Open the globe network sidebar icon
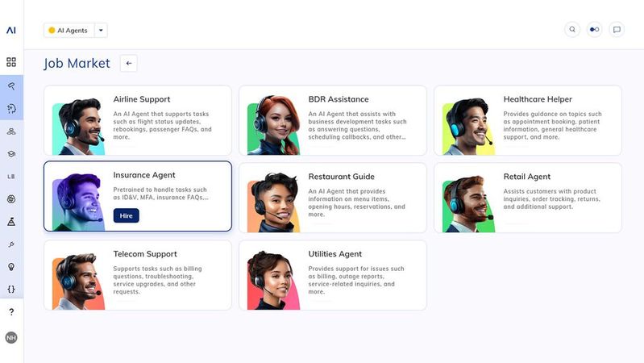This screenshot has width=644, height=363. [x=11, y=199]
